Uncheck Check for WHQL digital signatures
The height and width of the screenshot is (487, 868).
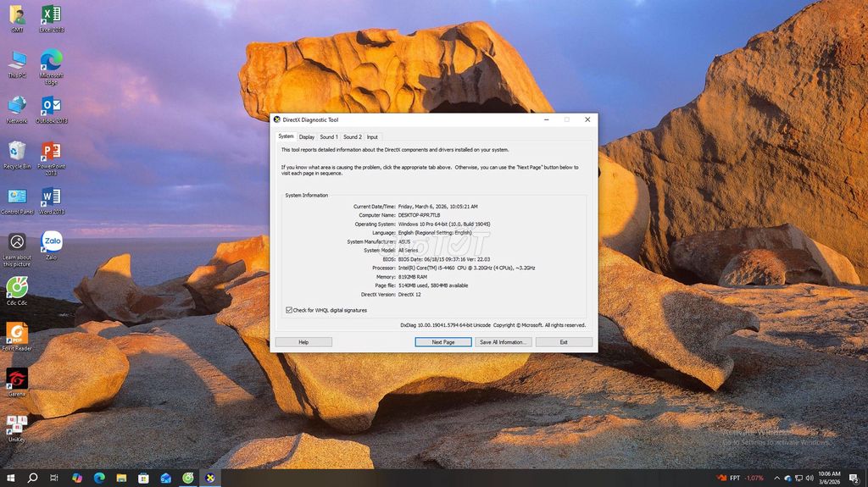289,310
